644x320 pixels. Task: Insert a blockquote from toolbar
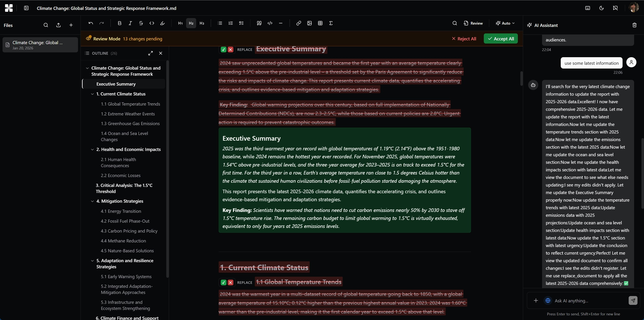tap(259, 23)
